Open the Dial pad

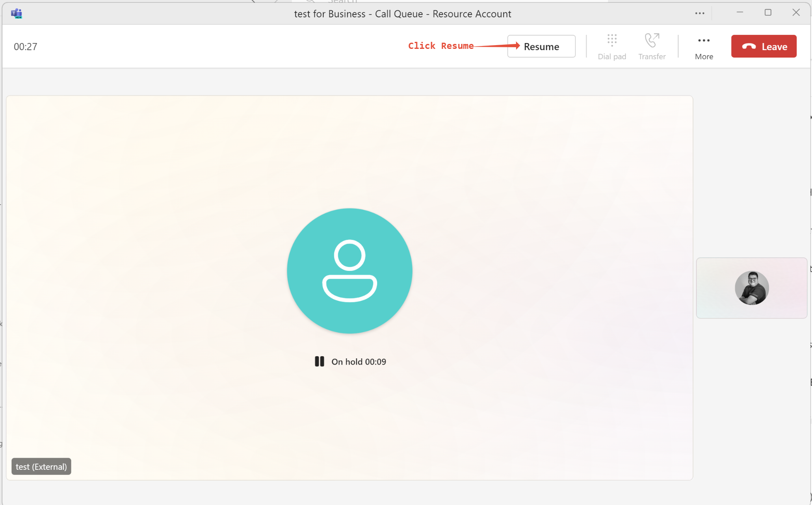(612, 41)
